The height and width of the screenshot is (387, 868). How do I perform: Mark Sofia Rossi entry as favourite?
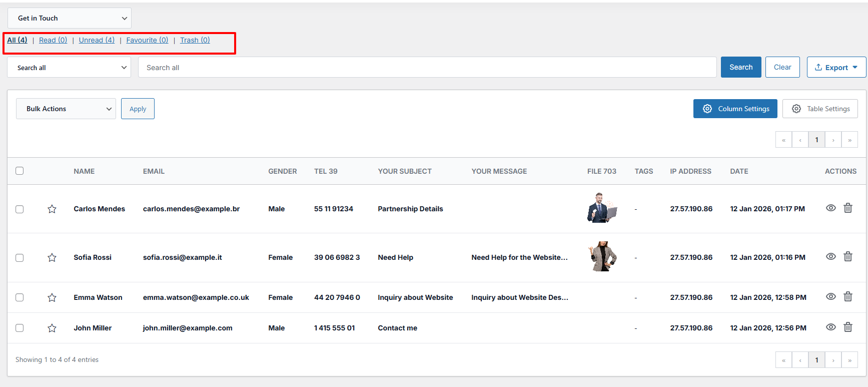[52, 257]
